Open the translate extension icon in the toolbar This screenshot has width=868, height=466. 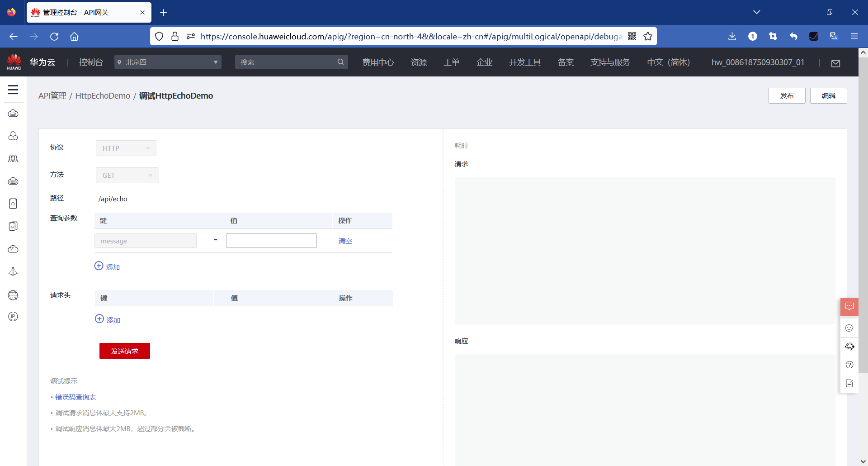click(x=834, y=36)
